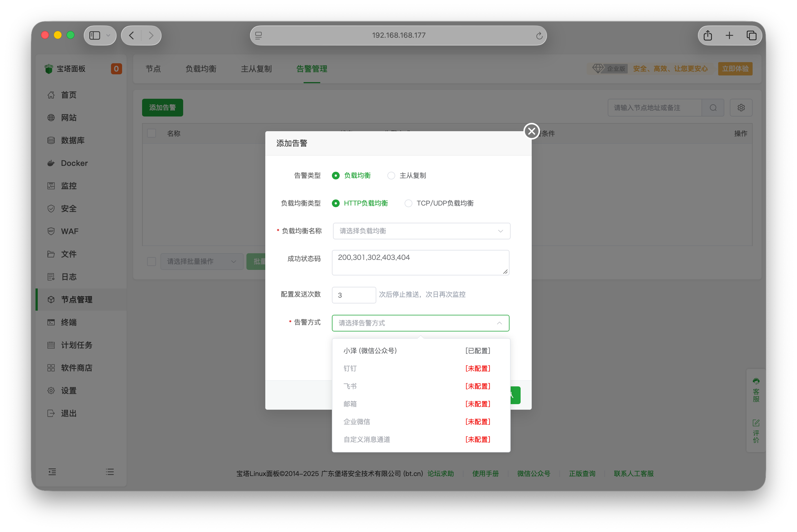Image resolution: width=797 pixels, height=532 pixels.
Task: Select 负载均衡 alert type radio
Action: [x=335, y=176]
